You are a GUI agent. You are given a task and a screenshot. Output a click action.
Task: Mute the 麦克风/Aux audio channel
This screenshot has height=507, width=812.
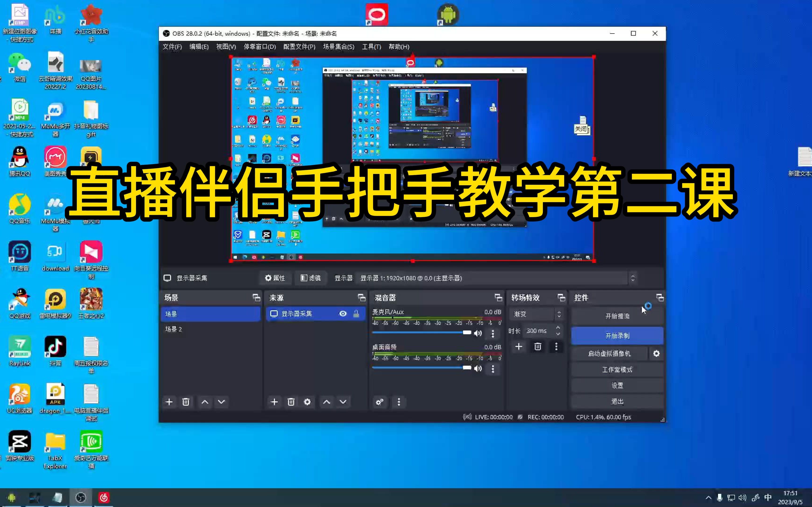tap(478, 333)
